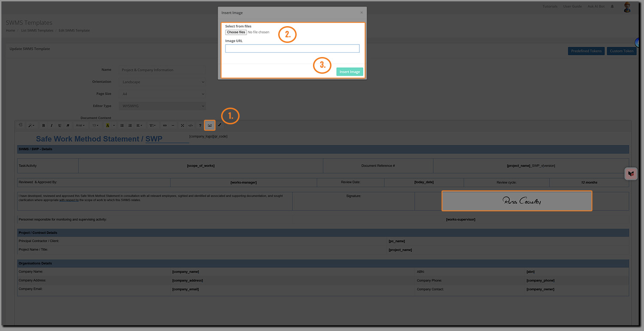This screenshot has width=644, height=331.
Task: Click the insert picture icon in editor toolbar
Action: pos(210,125)
